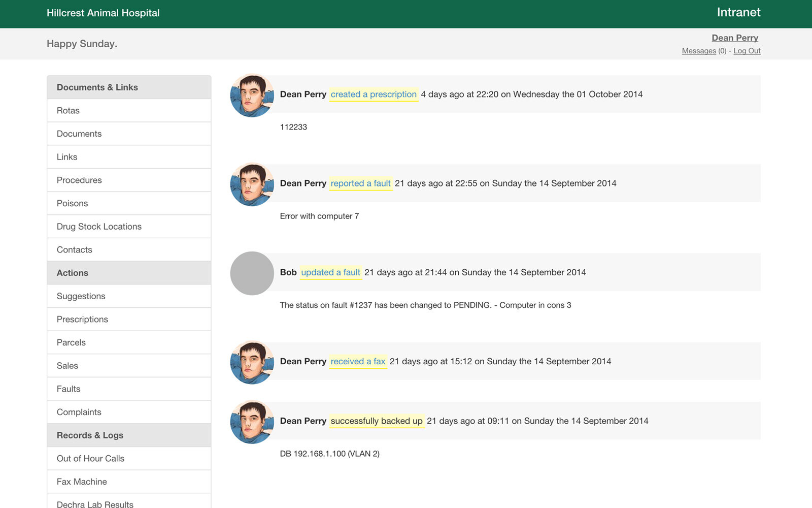This screenshot has width=812, height=508.
Task: Click 'Error with computer 7' text
Action: click(x=319, y=216)
